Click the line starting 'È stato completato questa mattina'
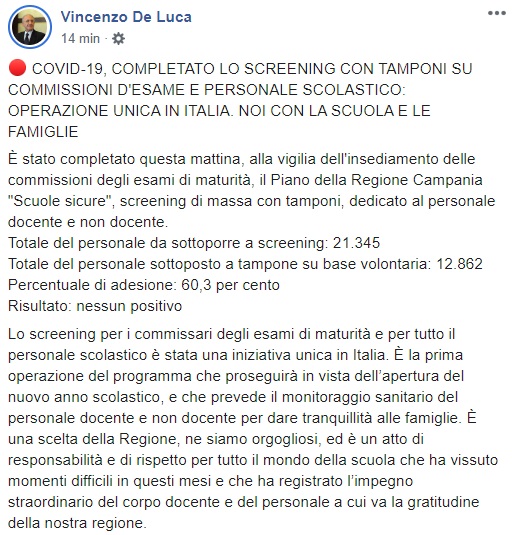 (x=242, y=159)
